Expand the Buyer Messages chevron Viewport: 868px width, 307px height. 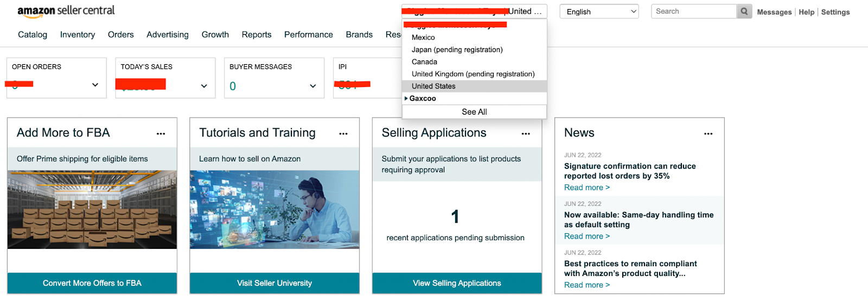(x=313, y=86)
